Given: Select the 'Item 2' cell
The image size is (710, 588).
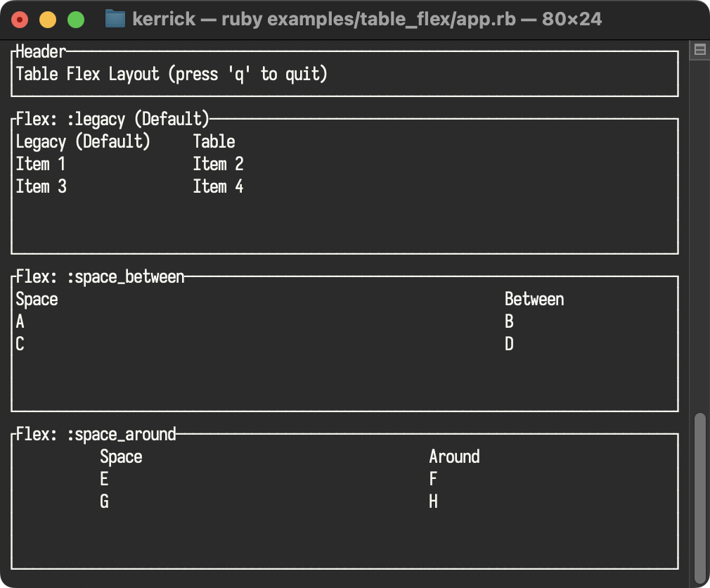Looking at the screenshot, I should coord(218,164).
